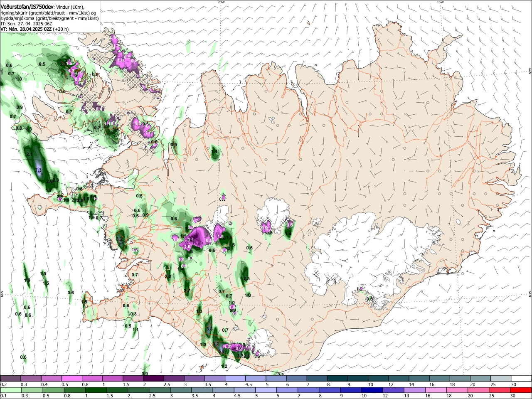Click the 5.8 precipitation value
The height and width of the screenshot is (399, 532).
[x=222, y=351]
